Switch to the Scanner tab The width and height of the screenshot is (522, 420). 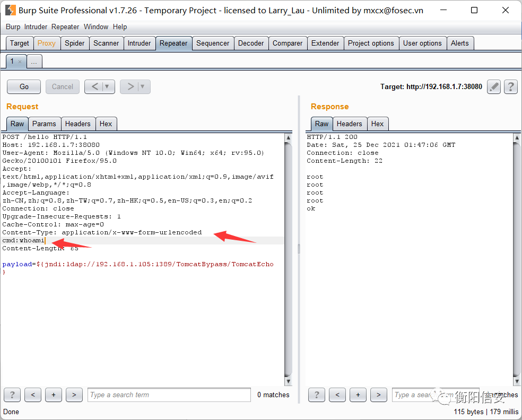[x=106, y=43]
